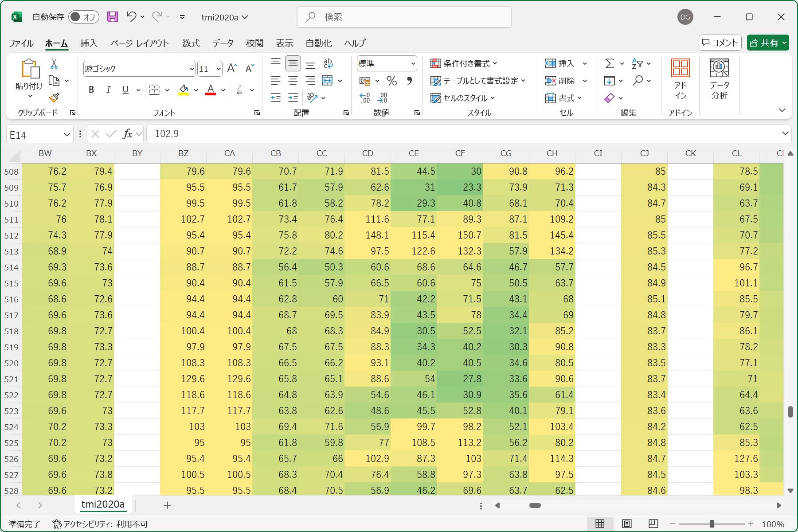This screenshot has width=798, height=532.
Task: Click the コメント button
Action: pos(720,43)
